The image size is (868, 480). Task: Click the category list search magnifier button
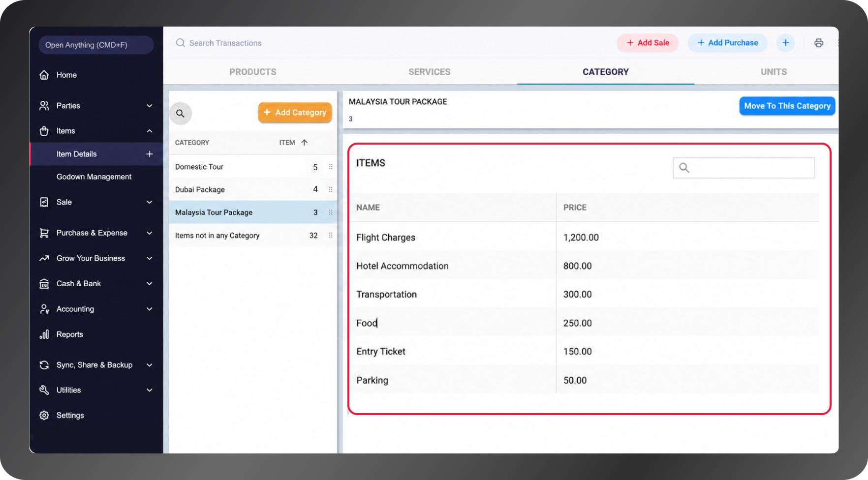(181, 113)
